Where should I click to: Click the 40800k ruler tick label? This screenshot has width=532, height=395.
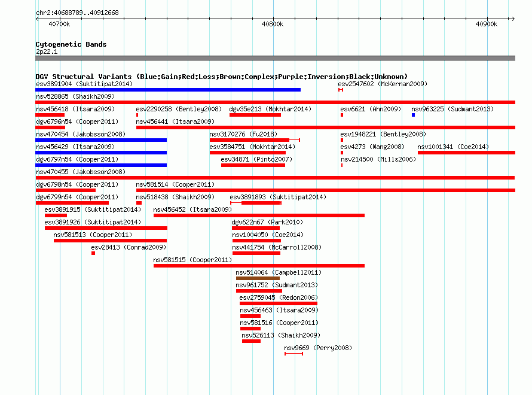tap(273, 24)
